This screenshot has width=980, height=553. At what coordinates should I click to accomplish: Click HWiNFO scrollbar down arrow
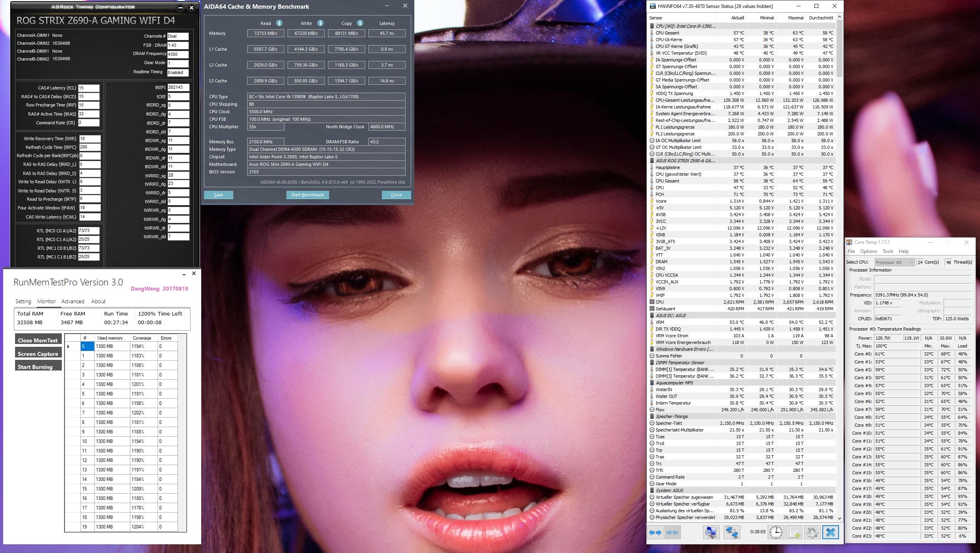coord(839,518)
